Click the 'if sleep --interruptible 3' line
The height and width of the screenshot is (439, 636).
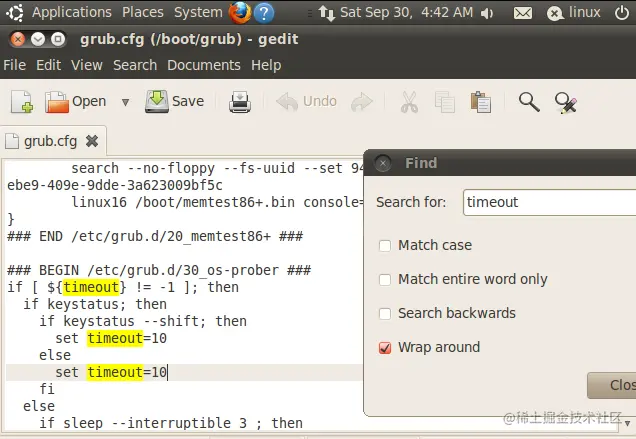[171, 423]
